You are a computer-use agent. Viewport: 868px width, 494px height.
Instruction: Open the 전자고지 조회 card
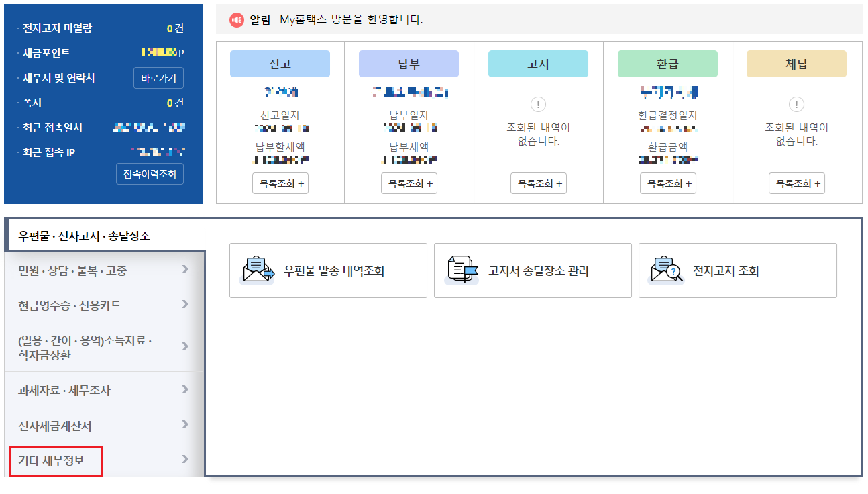click(738, 270)
